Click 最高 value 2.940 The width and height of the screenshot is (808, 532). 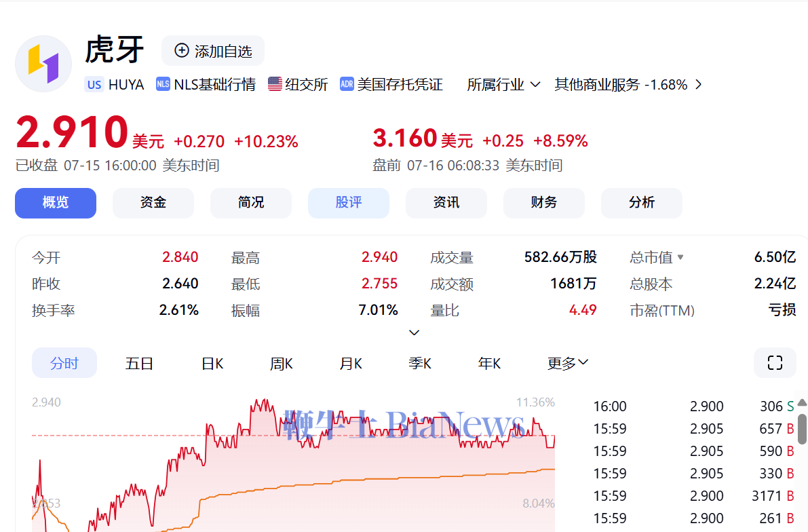pyautogui.click(x=379, y=256)
